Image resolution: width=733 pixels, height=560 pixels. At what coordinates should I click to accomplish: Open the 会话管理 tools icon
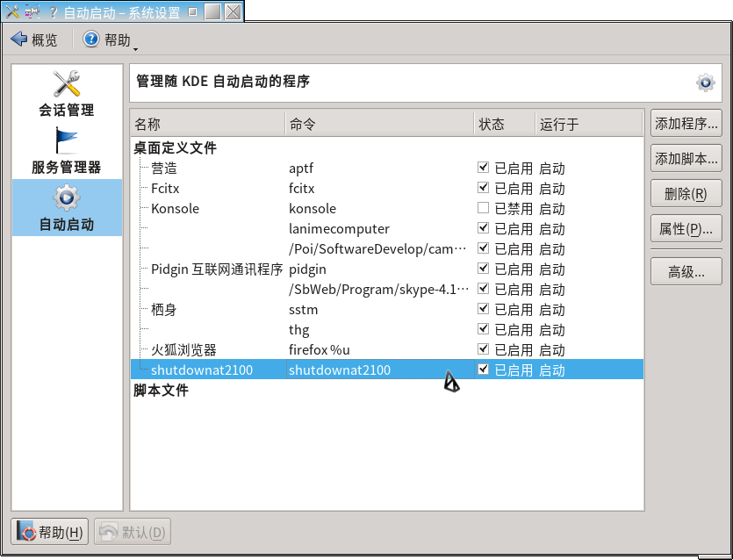(67, 83)
